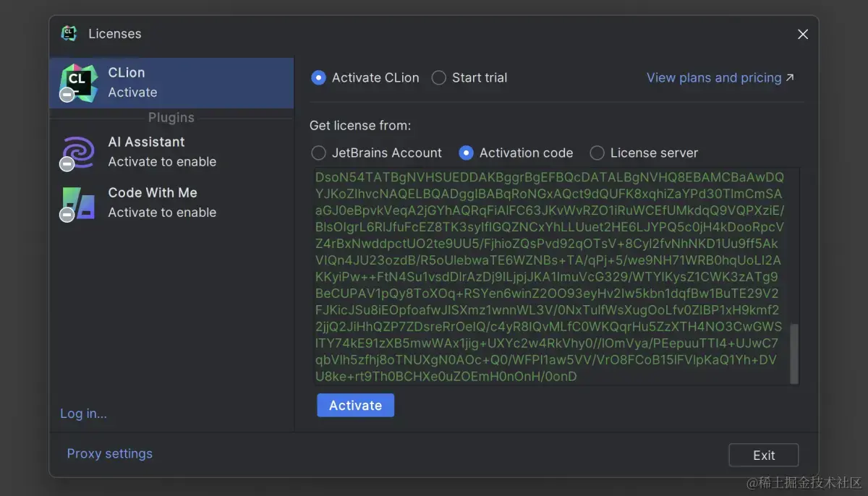Click the last code line ending in 0onD
Screen dimensions: 868x496
446,376
